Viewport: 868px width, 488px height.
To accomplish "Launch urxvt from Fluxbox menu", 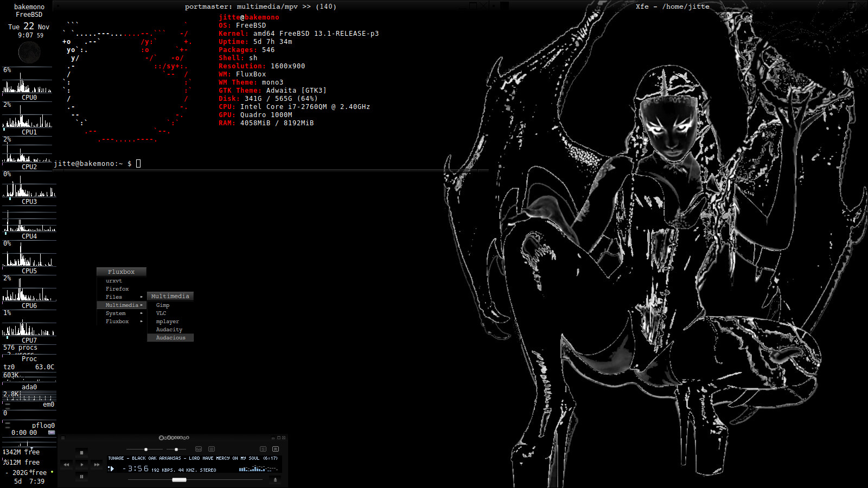I will pyautogui.click(x=122, y=281).
